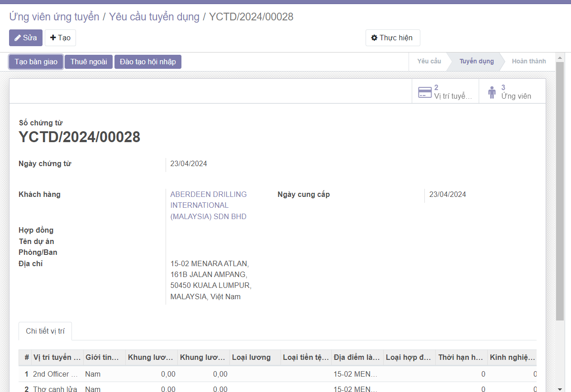The image size is (571, 392).
Task: Go to Ứng viên ứng tuyển breadcrumb
Action: click(54, 17)
